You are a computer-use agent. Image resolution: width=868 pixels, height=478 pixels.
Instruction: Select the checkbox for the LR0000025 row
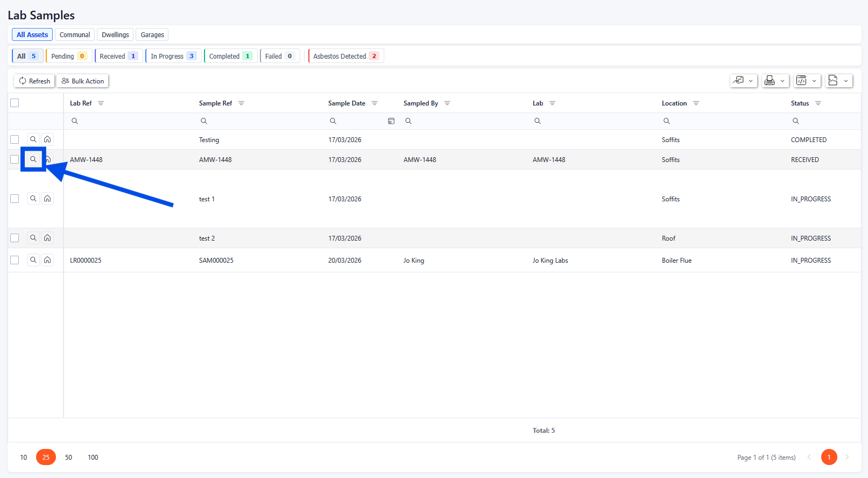point(15,260)
